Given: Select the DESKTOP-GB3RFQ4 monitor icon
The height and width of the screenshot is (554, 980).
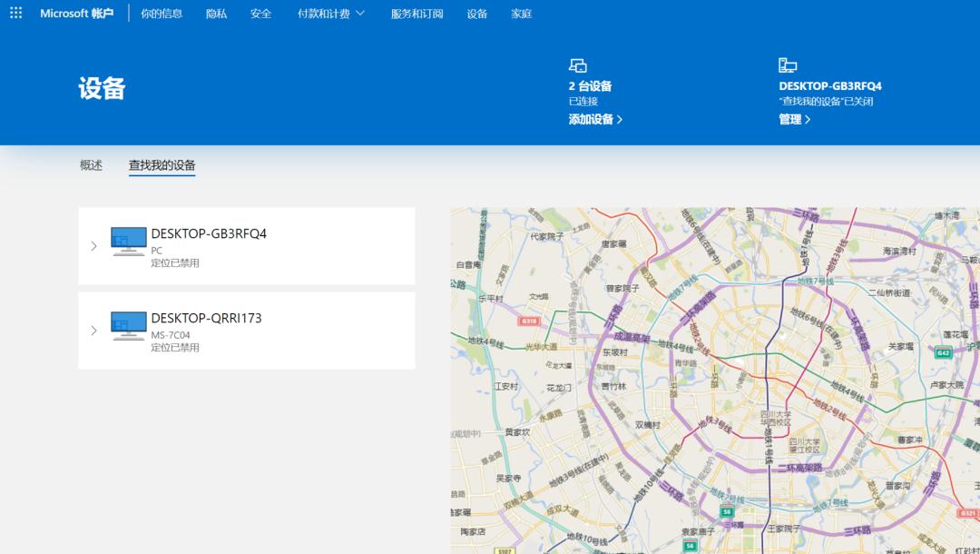Looking at the screenshot, I should point(128,240).
